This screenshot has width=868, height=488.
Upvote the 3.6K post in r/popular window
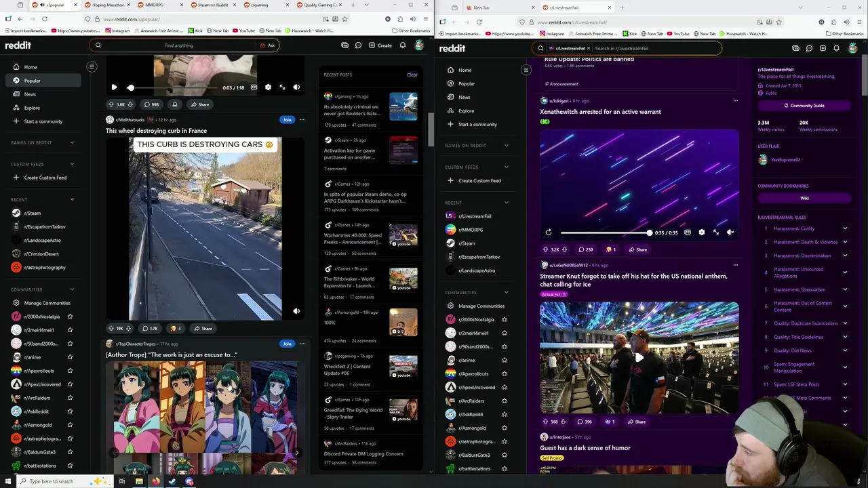tap(111, 104)
